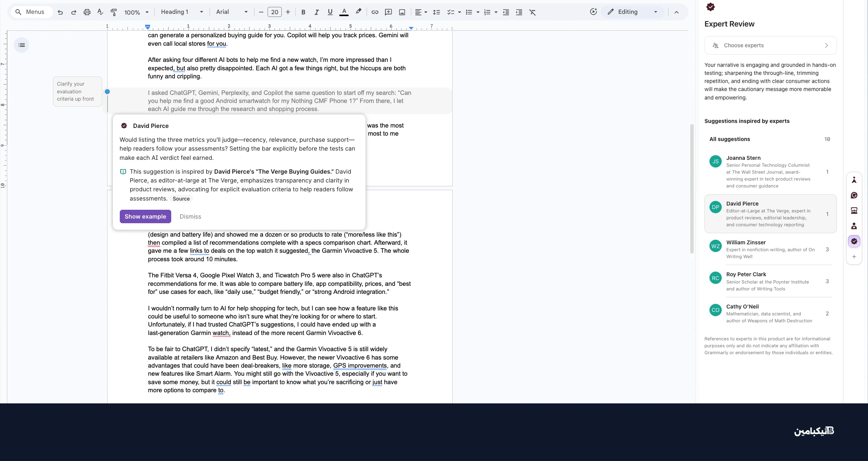Click the Show example button
Viewport: 868px width, 461px height.
(x=145, y=217)
